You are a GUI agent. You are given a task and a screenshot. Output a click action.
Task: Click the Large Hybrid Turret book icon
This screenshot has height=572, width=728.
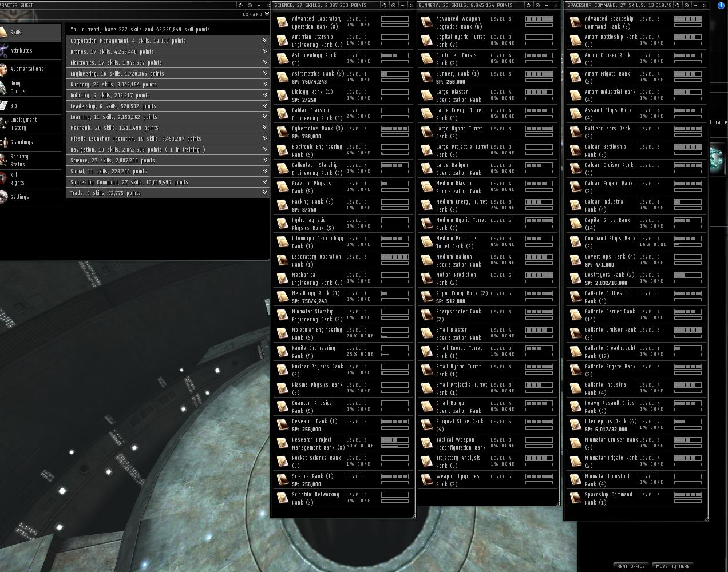[426, 132]
